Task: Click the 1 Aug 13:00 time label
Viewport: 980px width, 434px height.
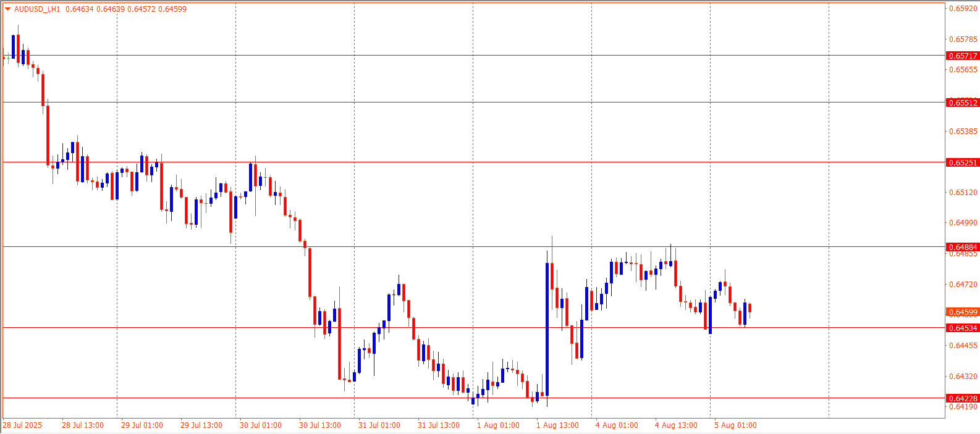Action: (x=557, y=425)
